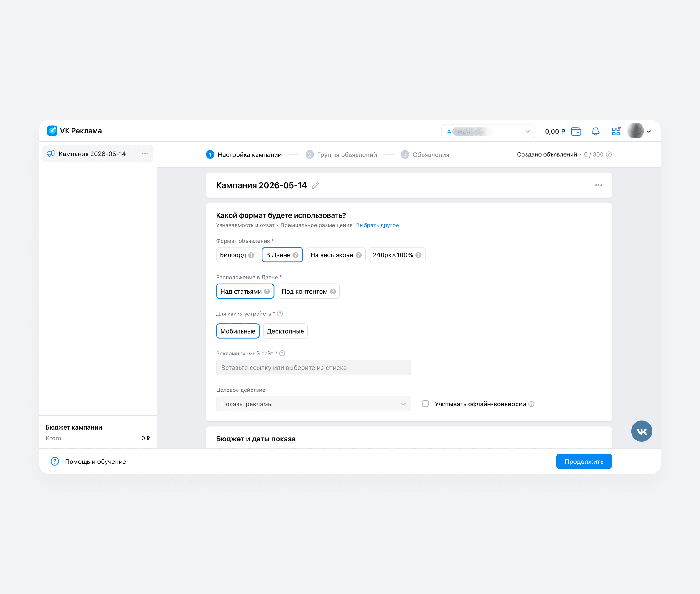This screenshot has width=700, height=594.
Task: Enable Учитывать офлайн-конверсии checkbox
Action: pos(425,404)
